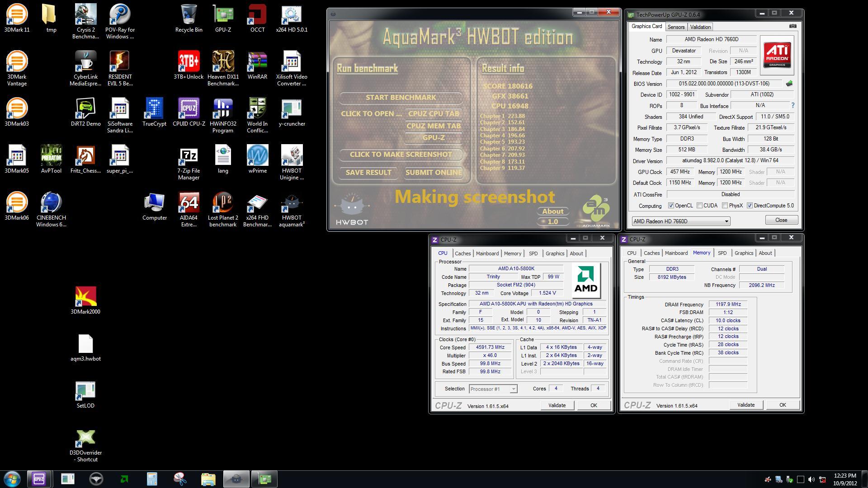The width and height of the screenshot is (868, 488).
Task: Launch wPrime desktop shortcut
Action: pos(257,160)
